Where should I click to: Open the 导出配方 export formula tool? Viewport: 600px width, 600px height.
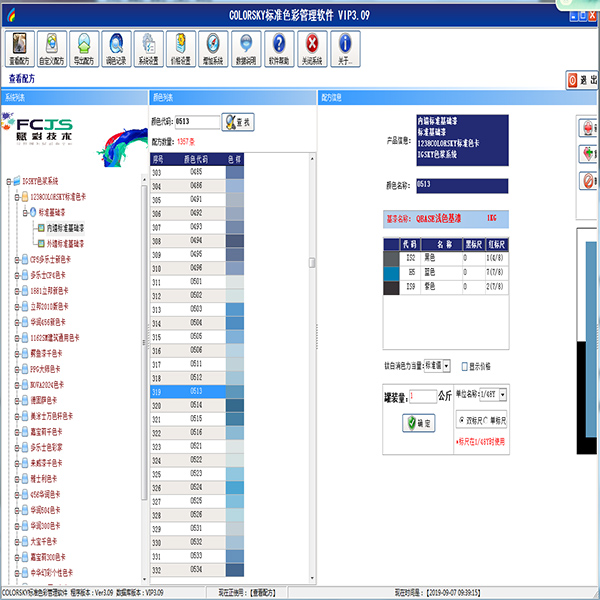[x=86, y=48]
